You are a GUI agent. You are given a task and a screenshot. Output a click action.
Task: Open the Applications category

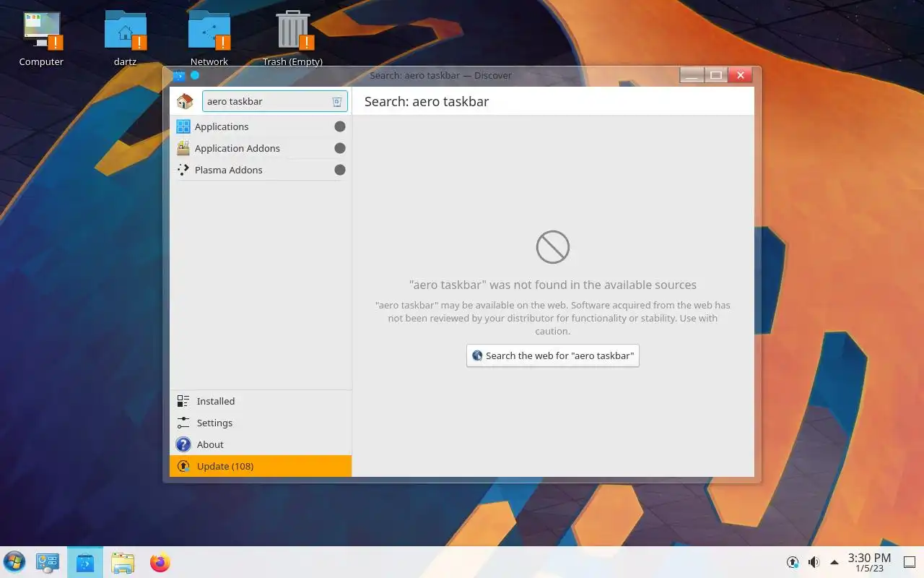point(261,126)
